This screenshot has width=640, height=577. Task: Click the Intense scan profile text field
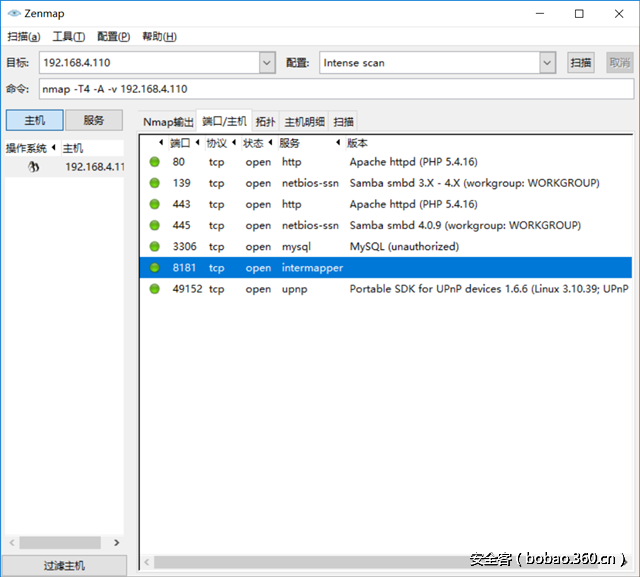[429, 63]
